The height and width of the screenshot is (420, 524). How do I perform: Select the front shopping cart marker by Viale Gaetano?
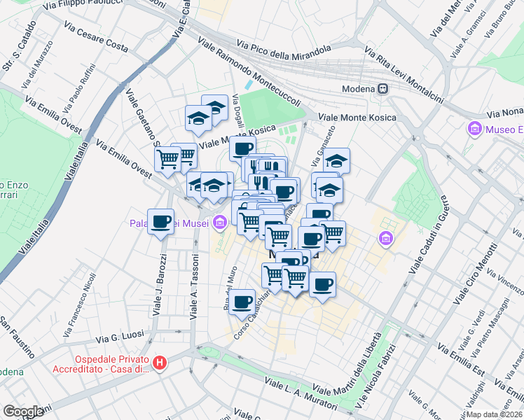(167, 162)
